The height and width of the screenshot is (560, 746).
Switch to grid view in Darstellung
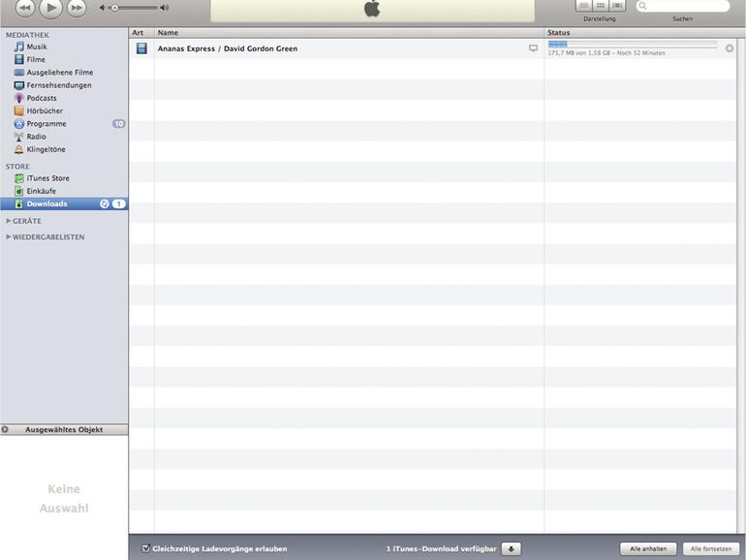[x=601, y=6]
